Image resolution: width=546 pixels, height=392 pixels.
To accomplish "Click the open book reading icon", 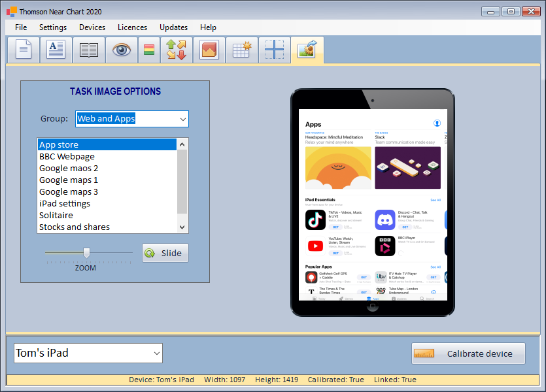I will pyautogui.click(x=89, y=50).
